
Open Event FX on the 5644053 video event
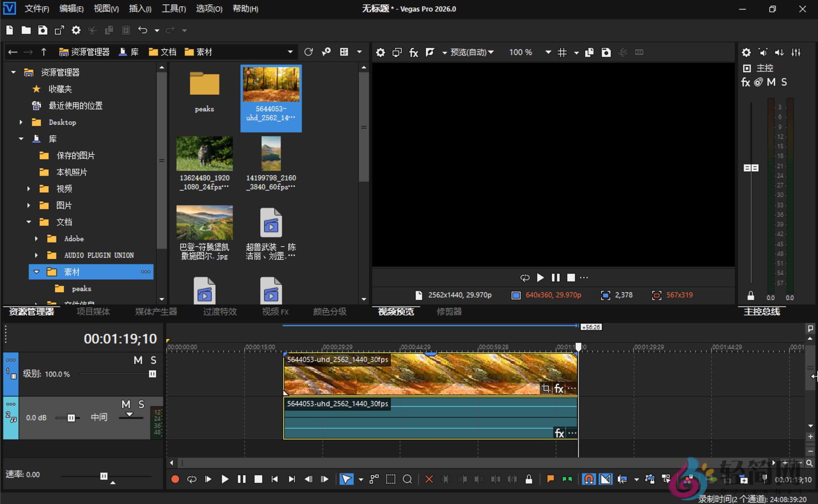[559, 388]
